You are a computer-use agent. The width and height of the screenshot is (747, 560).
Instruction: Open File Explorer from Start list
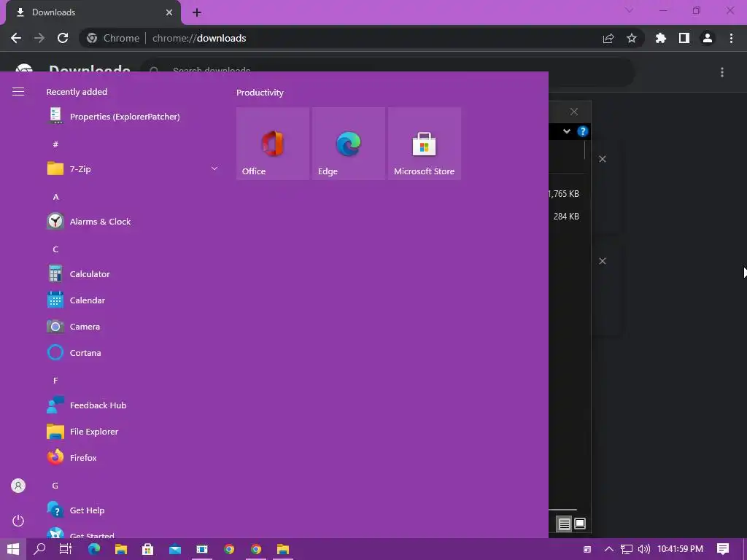point(133,432)
